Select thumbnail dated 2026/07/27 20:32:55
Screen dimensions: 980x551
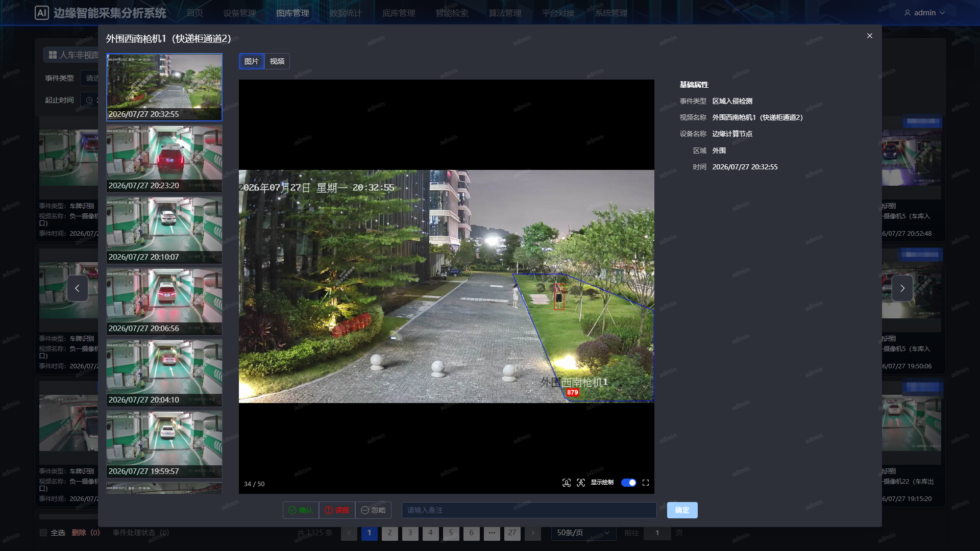pos(164,87)
